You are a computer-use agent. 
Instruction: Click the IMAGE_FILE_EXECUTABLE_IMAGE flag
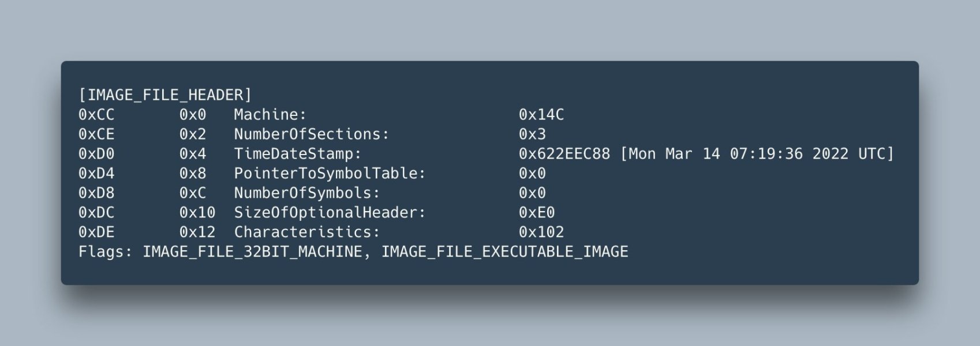pos(504,252)
